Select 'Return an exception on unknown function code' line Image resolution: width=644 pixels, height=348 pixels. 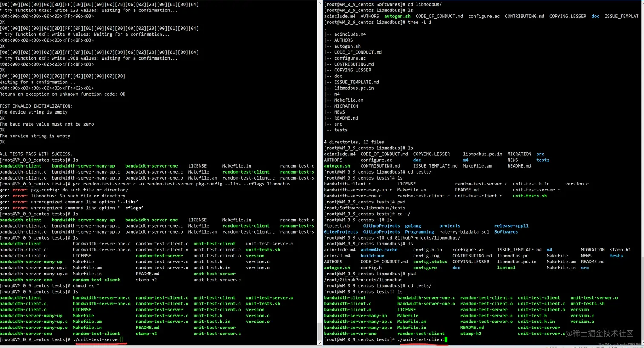63,94
